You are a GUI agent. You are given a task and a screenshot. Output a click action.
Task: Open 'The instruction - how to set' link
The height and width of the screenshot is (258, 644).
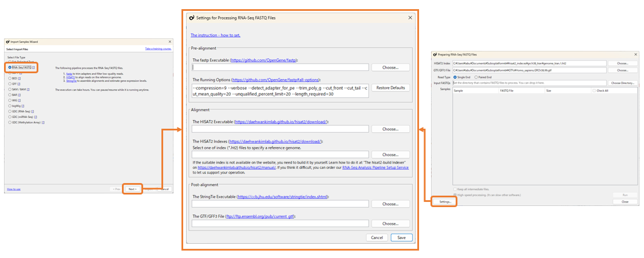click(x=216, y=35)
